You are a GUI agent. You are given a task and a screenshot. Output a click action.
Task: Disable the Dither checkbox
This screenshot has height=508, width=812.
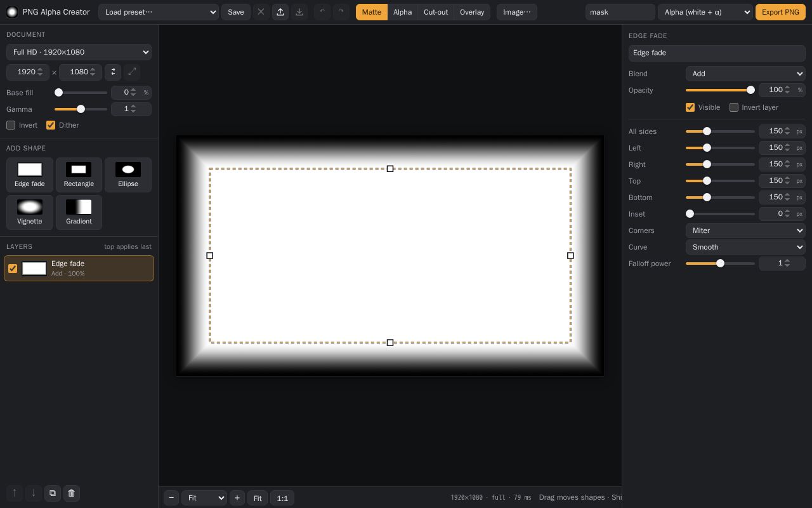tap(51, 125)
